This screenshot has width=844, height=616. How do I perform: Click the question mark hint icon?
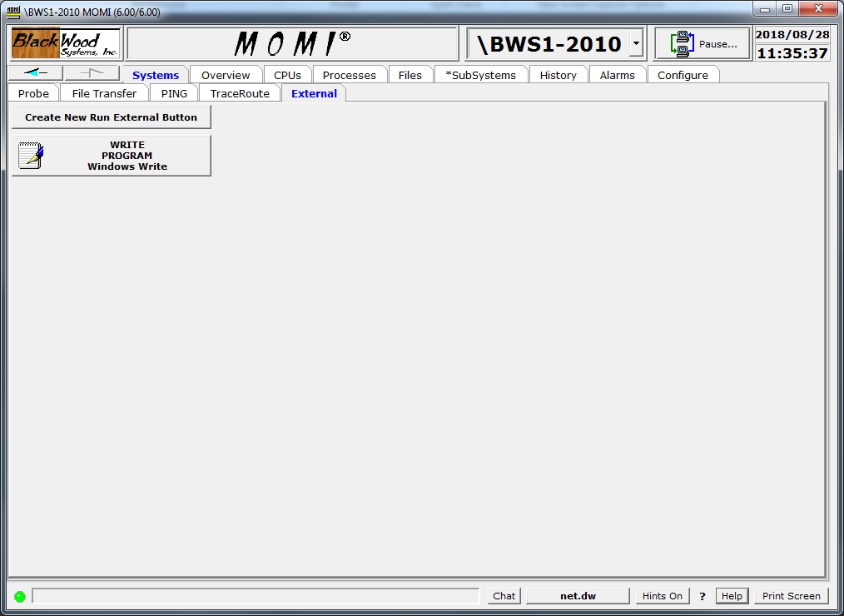click(x=702, y=596)
